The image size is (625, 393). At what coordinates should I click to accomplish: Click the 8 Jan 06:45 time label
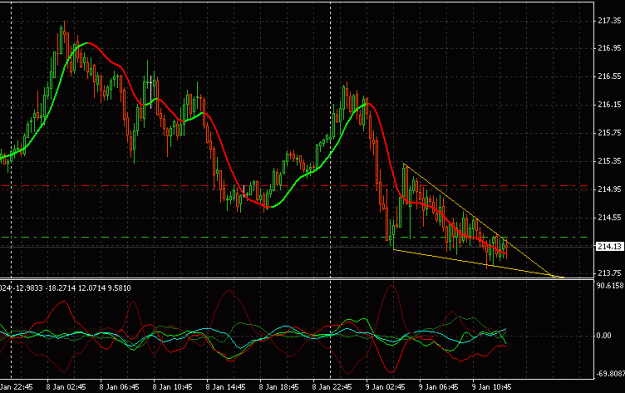coord(119,387)
